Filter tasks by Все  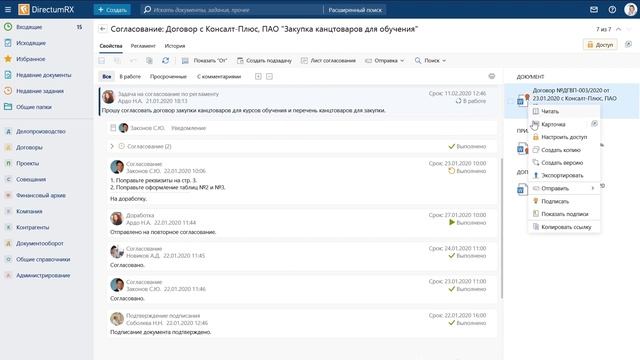point(107,76)
